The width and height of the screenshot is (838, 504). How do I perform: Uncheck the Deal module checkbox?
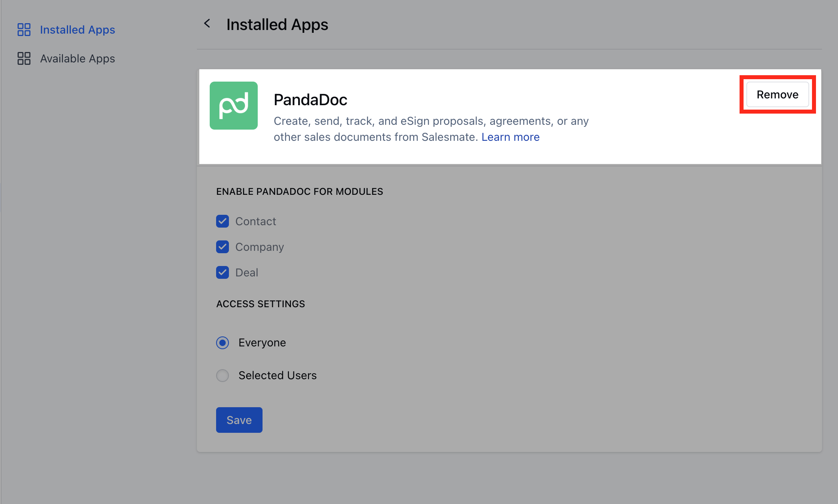pyautogui.click(x=223, y=272)
